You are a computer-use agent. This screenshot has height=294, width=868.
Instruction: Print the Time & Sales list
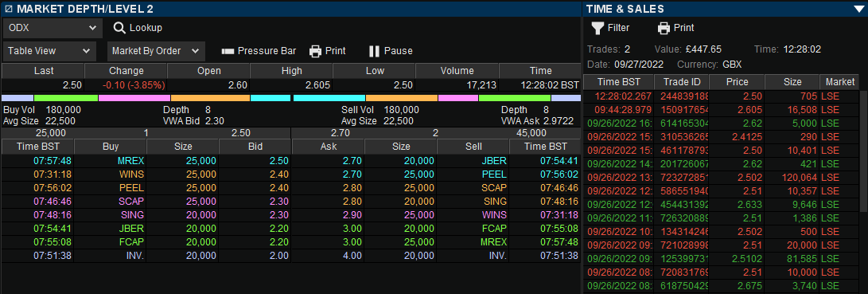tap(675, 28)
